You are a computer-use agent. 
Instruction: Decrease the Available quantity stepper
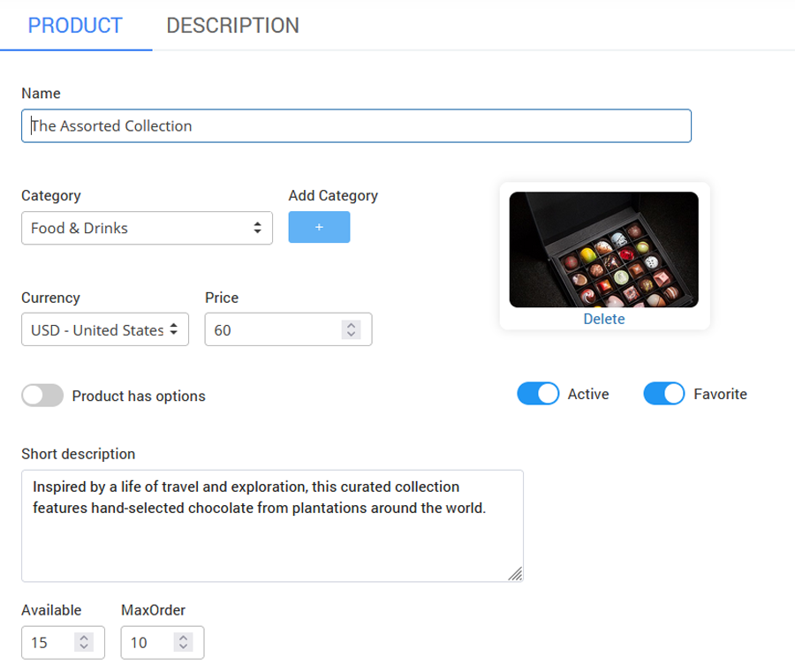[84, 647]
